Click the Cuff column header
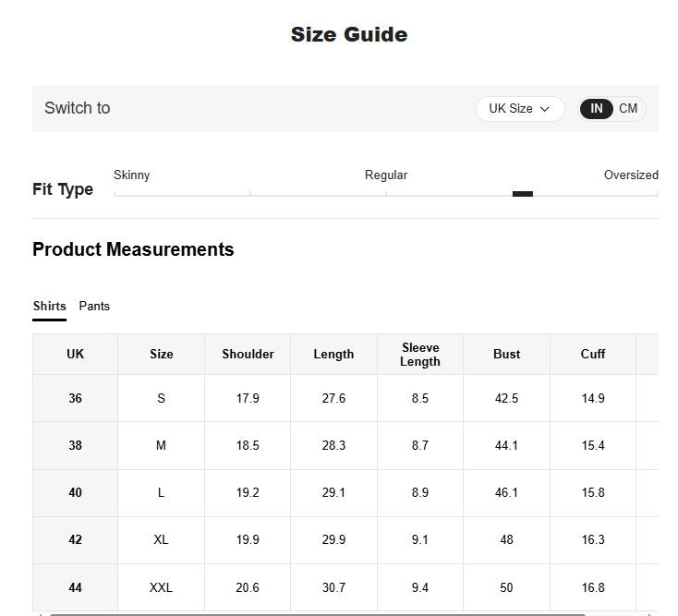This screenshot has height=616, width=678. pos(593,354)
